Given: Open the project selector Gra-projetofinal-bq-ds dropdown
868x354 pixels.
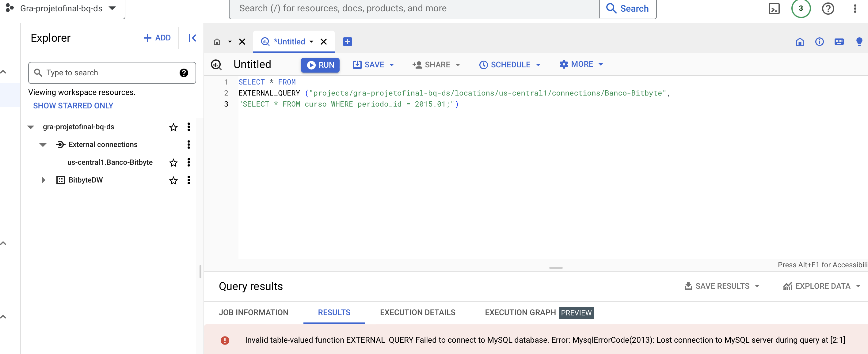Looking at the screenshot, I should tap(62, 8).
